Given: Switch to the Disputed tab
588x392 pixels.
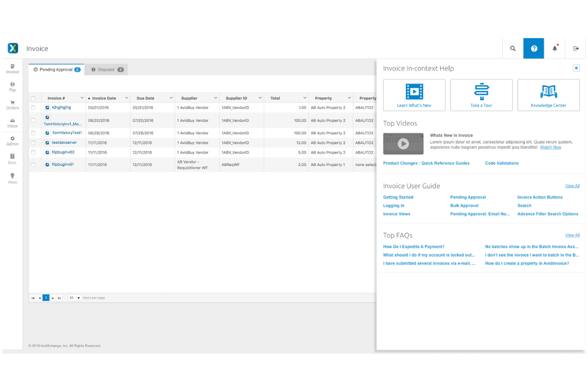Looking at the screenshot, I should point(107,70).
